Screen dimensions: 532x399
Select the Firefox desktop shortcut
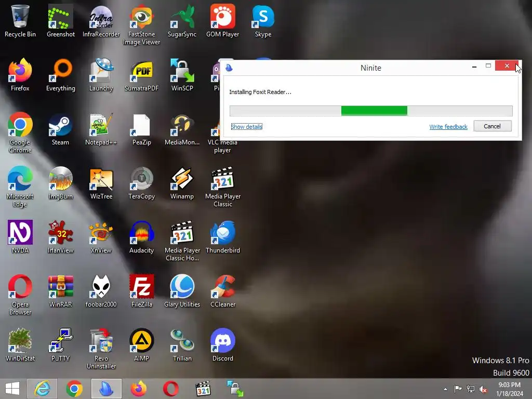click(20, 75)
